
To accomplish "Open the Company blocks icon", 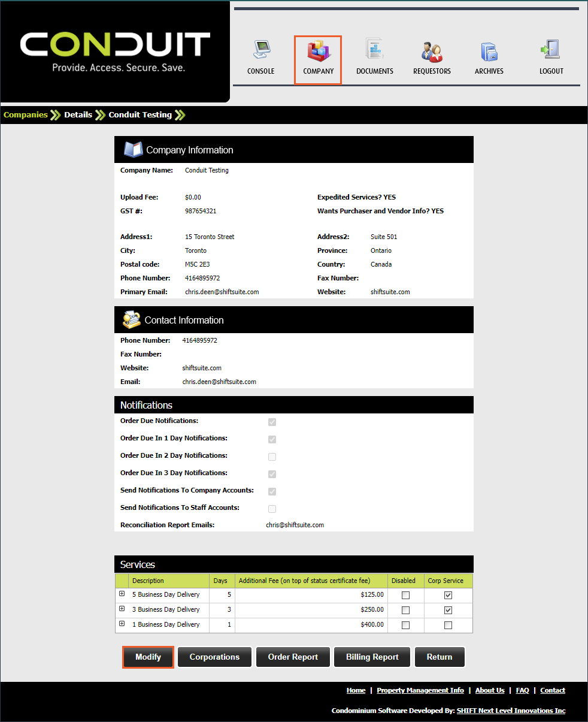I will point(319,50).
